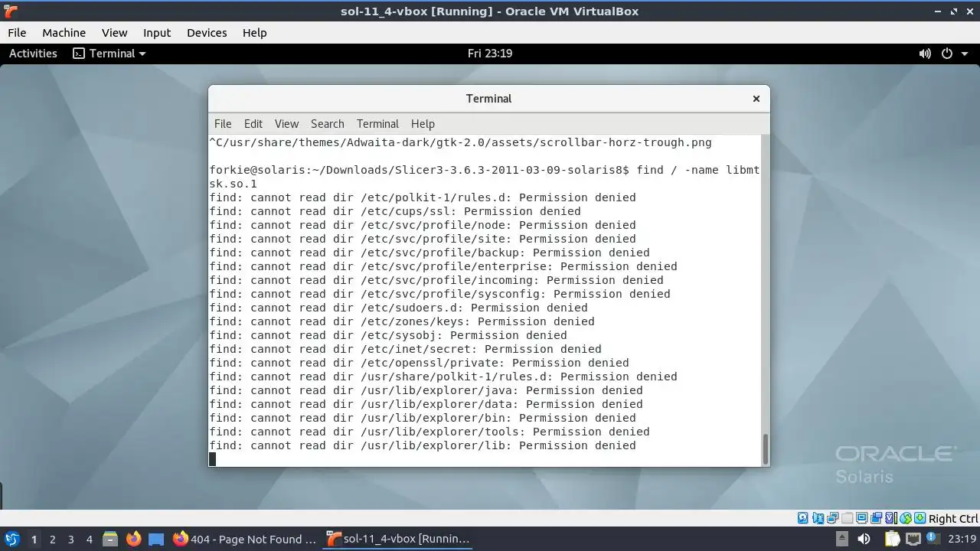Click the VirtualBox keyboard capture arrow icon

(920, 518)
